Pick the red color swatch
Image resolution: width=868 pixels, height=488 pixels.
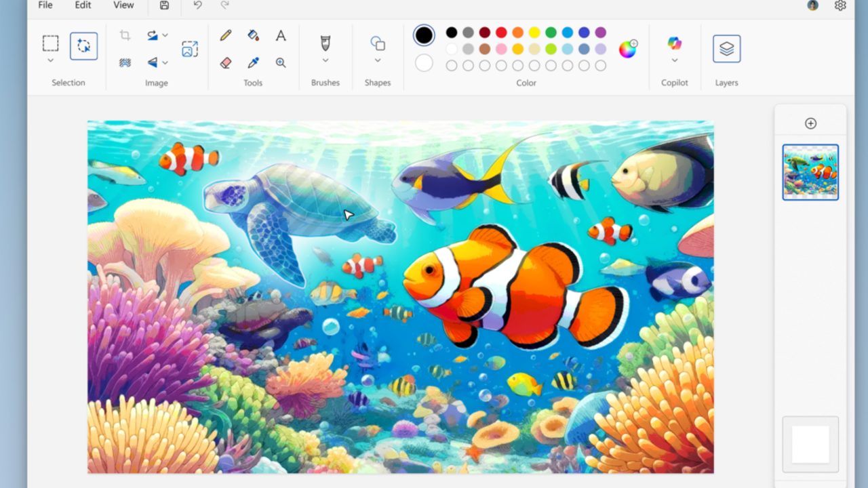pos(501,33)
